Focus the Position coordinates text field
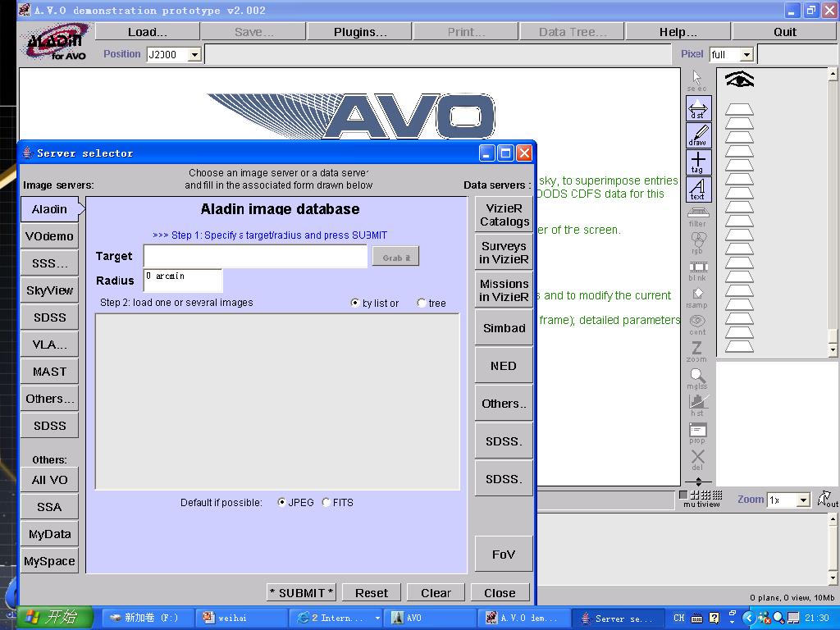The image size is (840, 630). pos(438,54)
